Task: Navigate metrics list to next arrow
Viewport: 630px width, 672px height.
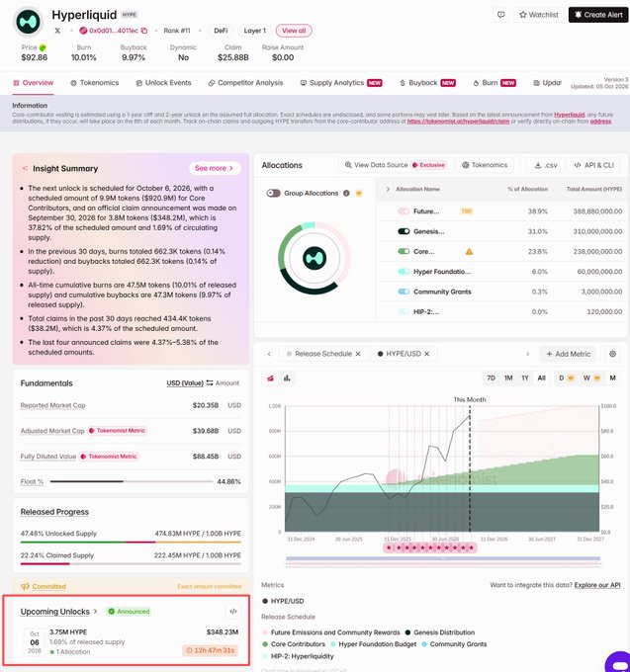Action: coord(527,354)
